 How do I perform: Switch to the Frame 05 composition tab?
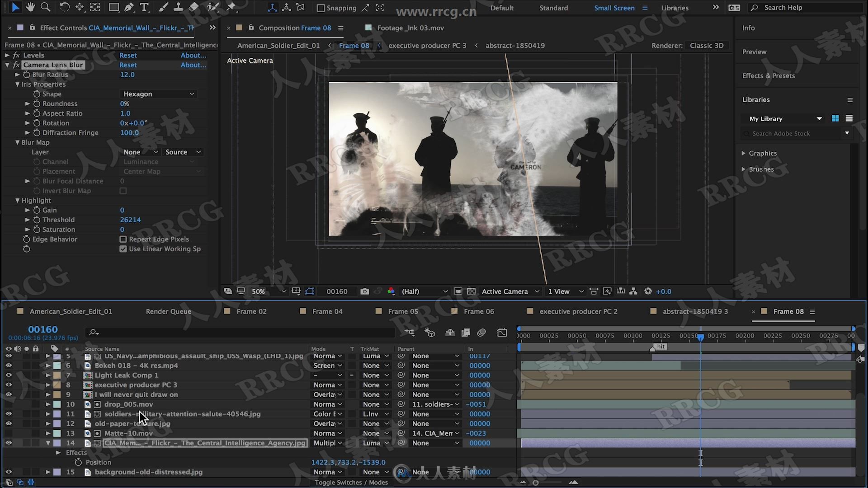403,311
